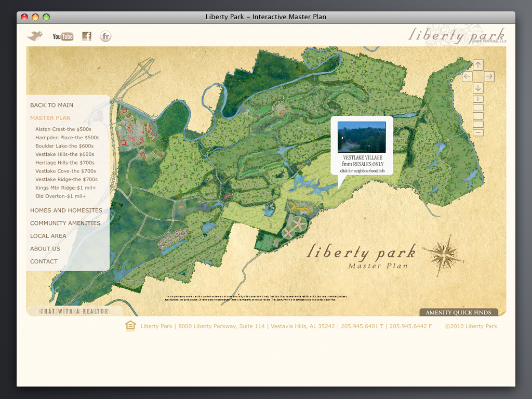Select Alston Crest-the $500s neighborhood
This screenshot has width=532, height=399.
coord(63,129)
